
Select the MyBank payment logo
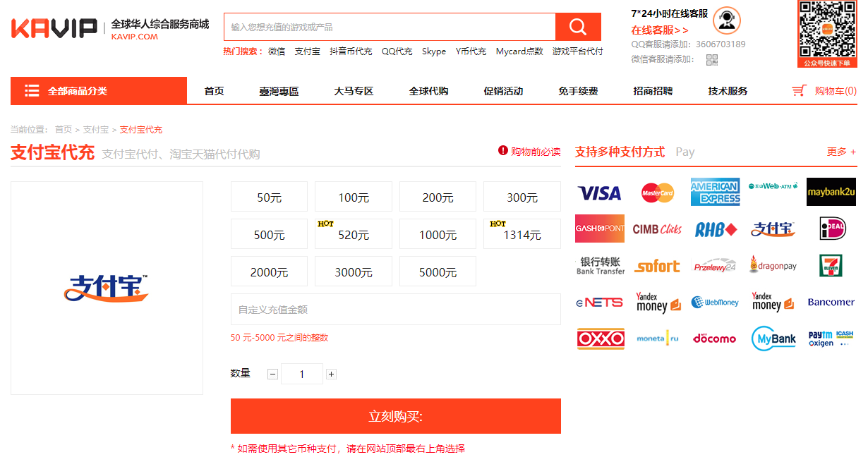click(773, 339)
